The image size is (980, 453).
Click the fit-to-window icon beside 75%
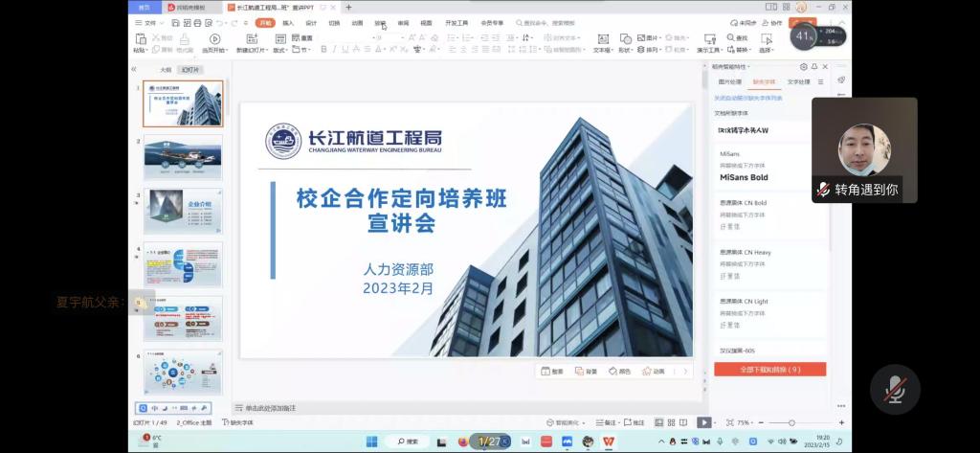click(x=728, y=423)
